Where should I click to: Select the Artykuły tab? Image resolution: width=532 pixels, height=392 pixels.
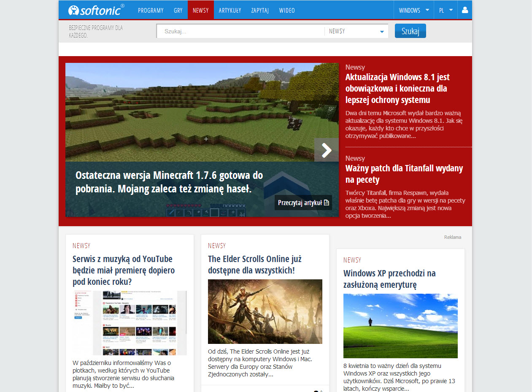[230, 10]
